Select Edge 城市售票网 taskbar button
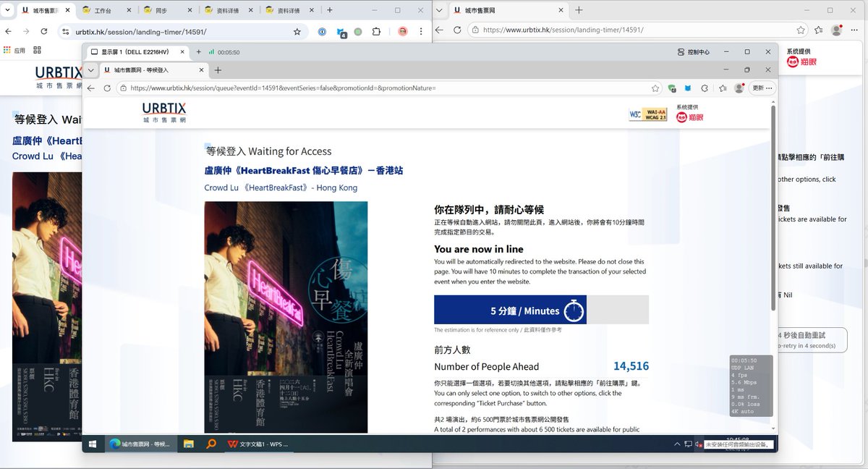 [x=140, y=444]
